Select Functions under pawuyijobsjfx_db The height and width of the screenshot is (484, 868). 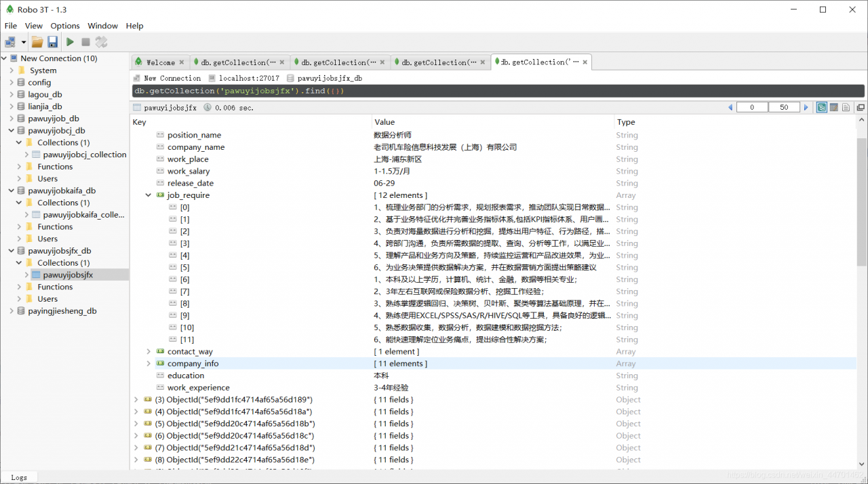(x=55, y=287)
